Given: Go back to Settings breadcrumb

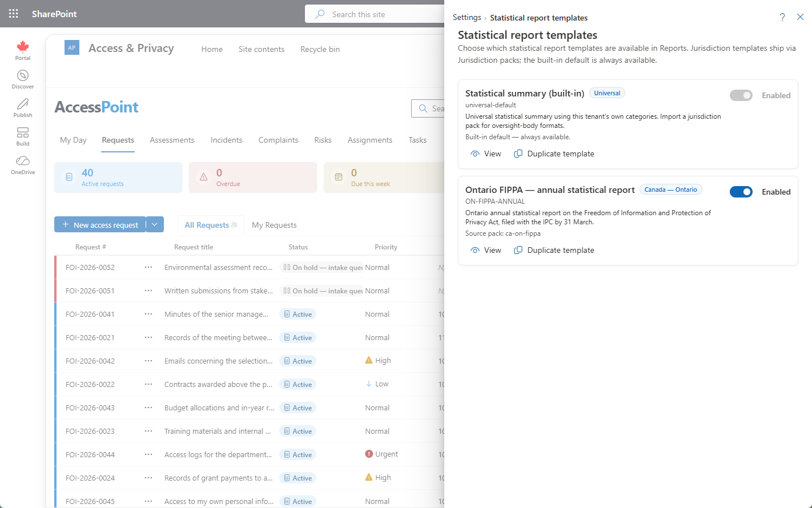Looking at the screenshot, I should (x=467, y=18).
